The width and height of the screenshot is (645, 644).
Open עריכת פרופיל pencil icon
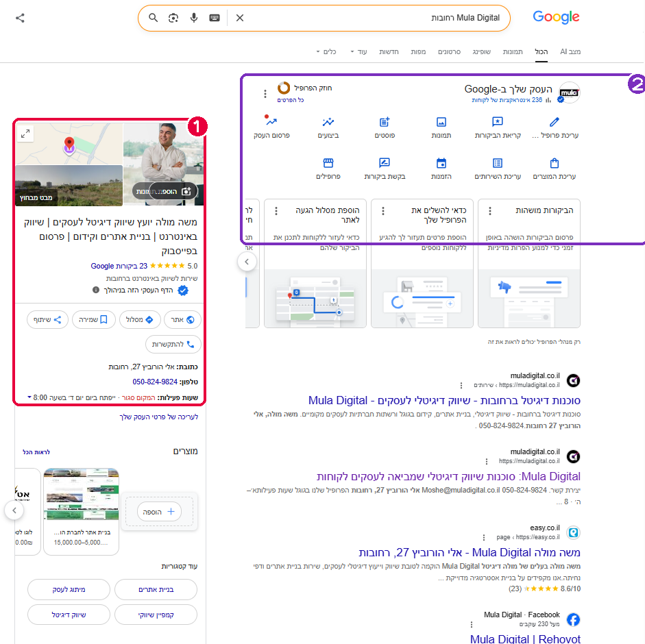click(554, 122)
